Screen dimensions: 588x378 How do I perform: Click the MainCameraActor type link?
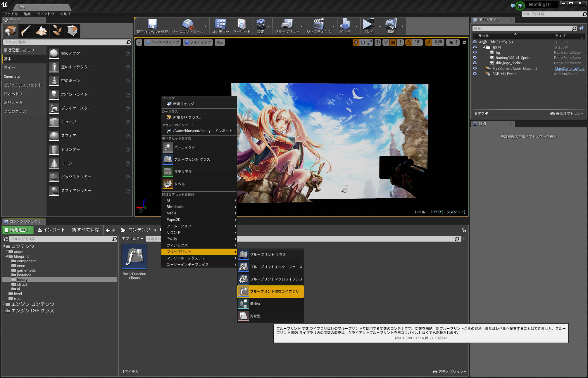(569, 69)
